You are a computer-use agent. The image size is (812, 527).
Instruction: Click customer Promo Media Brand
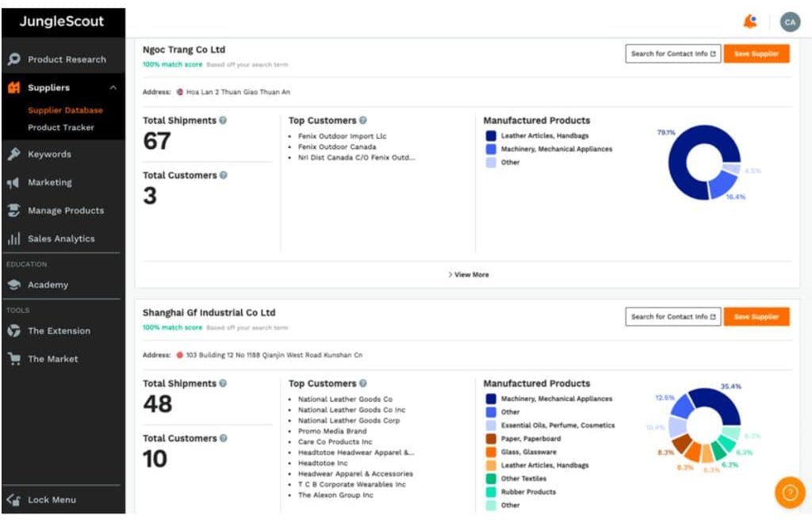332,431
